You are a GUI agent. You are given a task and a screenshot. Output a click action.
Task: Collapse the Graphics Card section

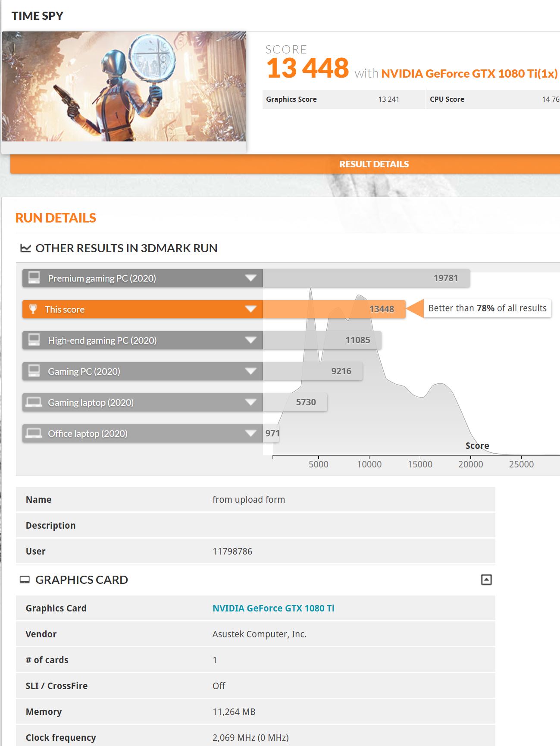[486, 580]
